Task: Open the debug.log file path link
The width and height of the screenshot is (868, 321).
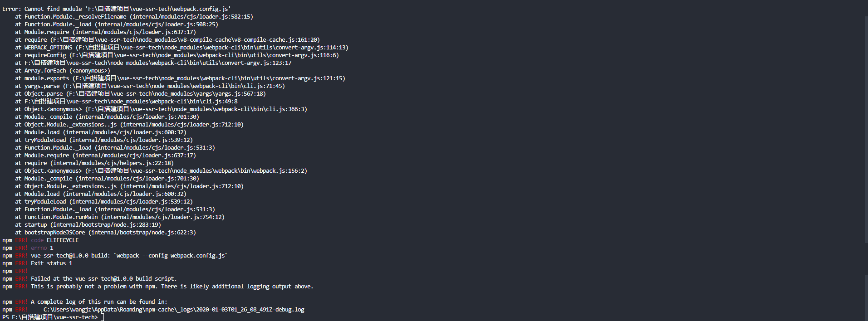Action: [174, 310]
